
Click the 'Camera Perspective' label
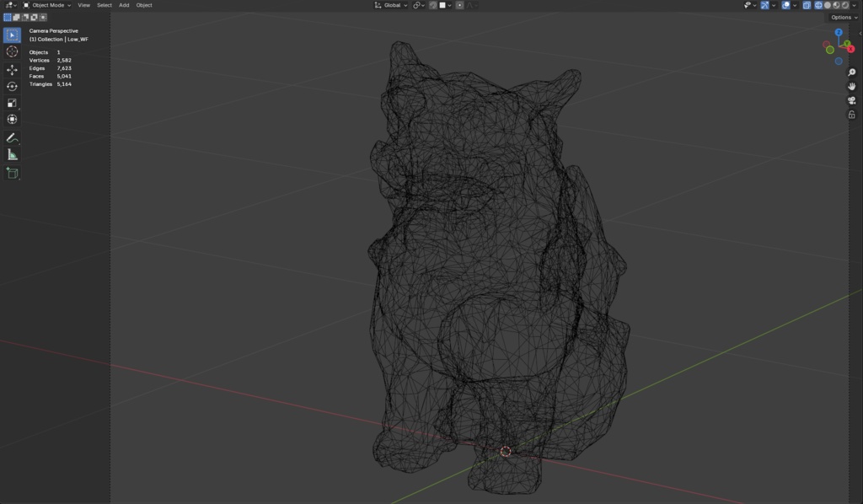point(53,31)
